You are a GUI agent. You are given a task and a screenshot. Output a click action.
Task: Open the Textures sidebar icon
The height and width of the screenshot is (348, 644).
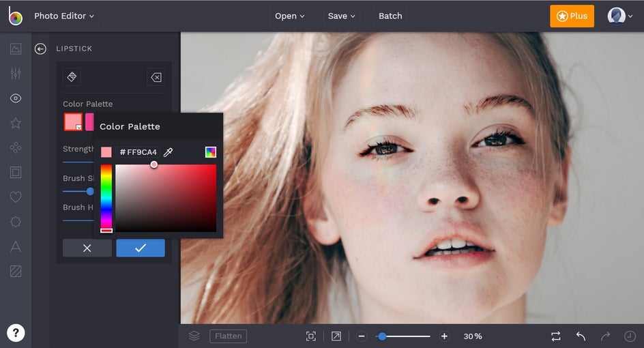[16, 271]
